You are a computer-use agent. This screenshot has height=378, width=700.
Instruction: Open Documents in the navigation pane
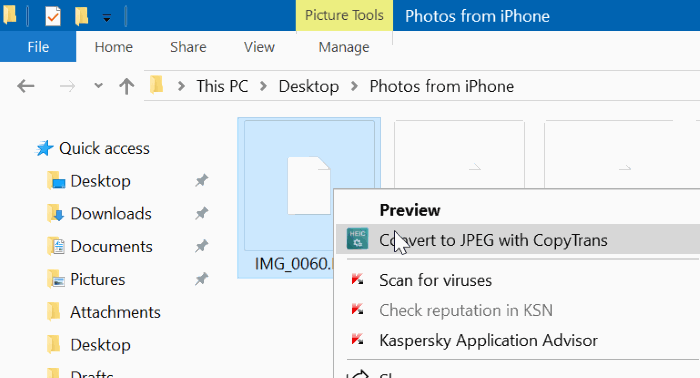(x=111, y=246)
